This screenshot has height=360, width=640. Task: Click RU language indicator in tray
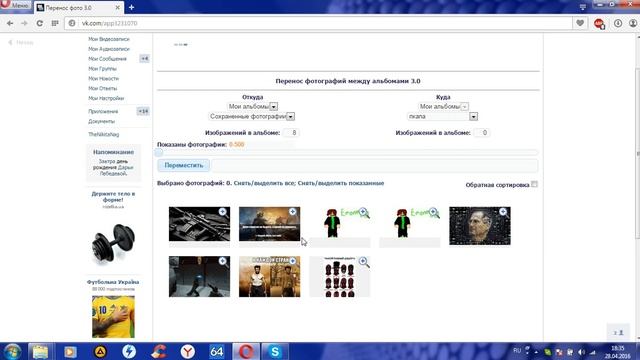(x=517, y=351)
